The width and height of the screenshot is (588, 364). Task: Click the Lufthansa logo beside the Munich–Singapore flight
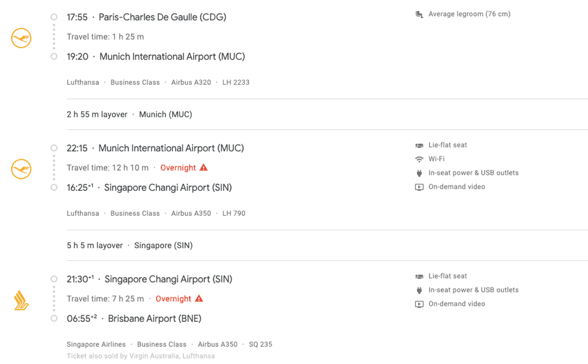[21, 169]
